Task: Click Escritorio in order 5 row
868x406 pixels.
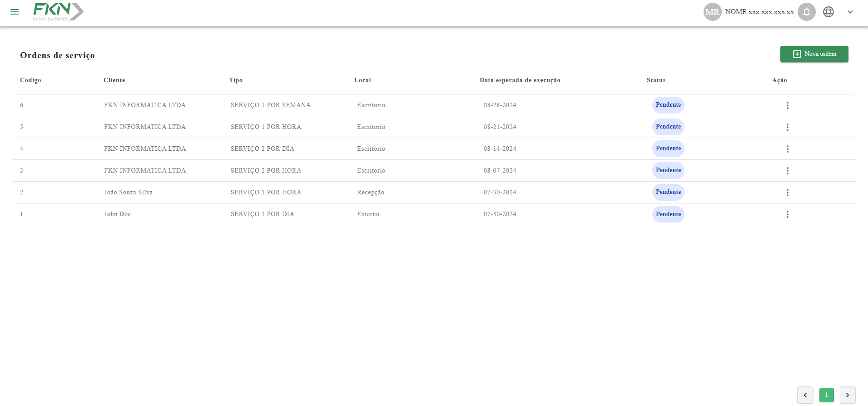Action: coord(371,127)
